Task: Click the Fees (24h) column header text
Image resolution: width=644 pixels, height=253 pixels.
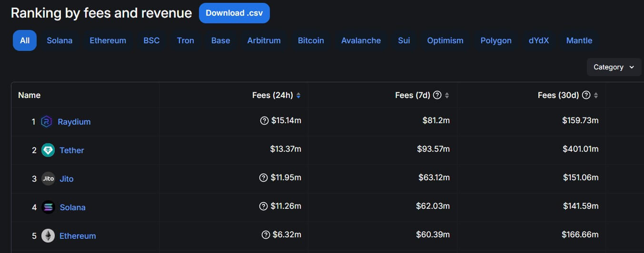Action: [273, 95]
